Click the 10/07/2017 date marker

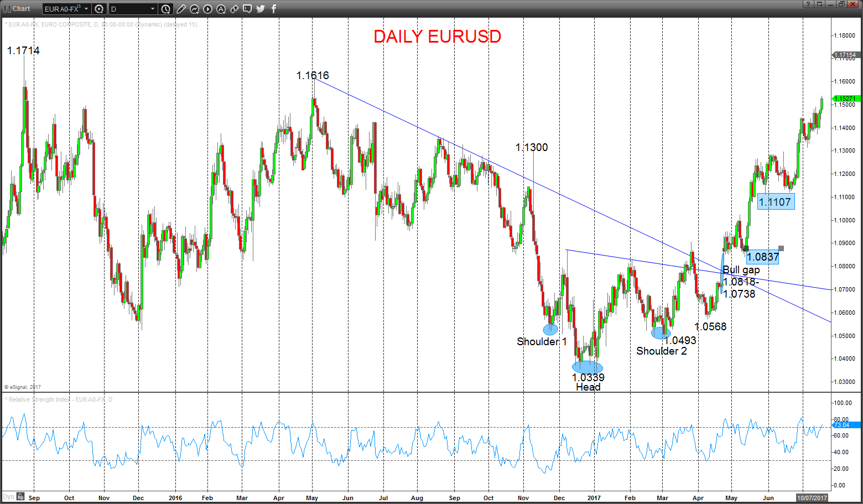click(x=812, y=498)
